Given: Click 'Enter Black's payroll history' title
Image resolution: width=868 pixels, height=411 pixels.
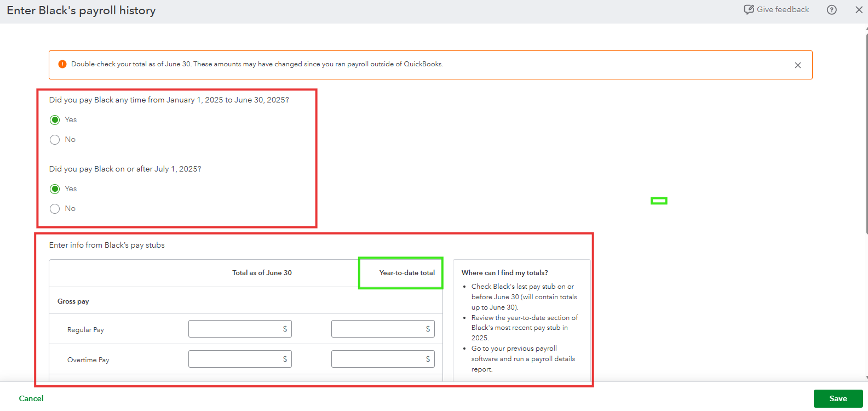Looking at the screenshot, I should [x=81, y=10].
